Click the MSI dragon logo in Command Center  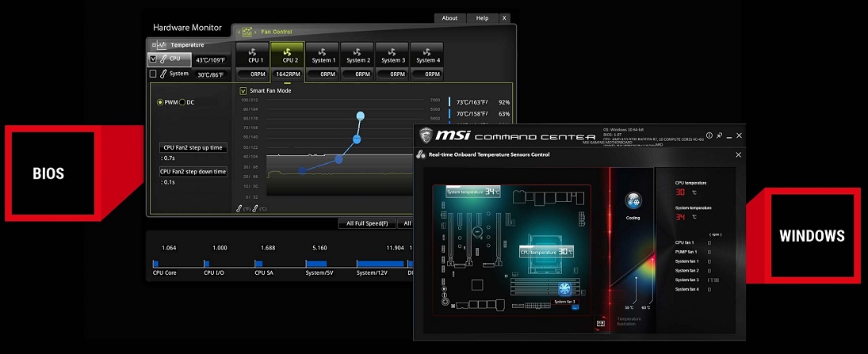point(425,135)
